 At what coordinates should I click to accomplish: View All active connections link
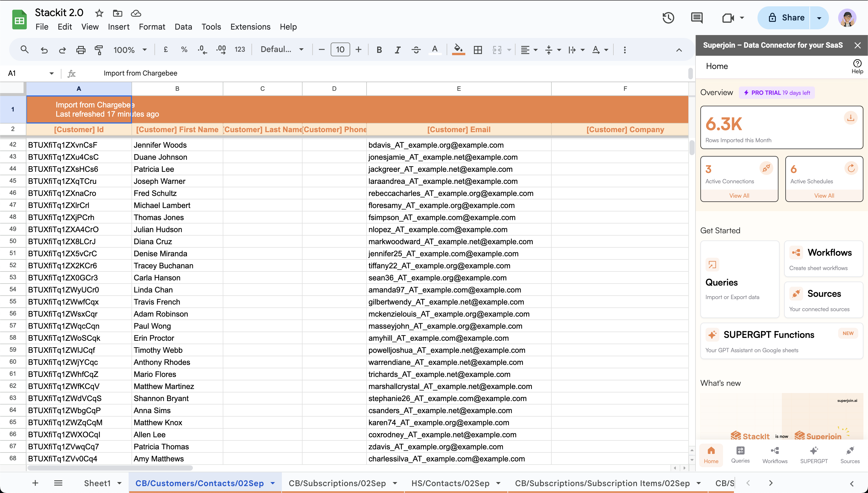click(739, 196)
